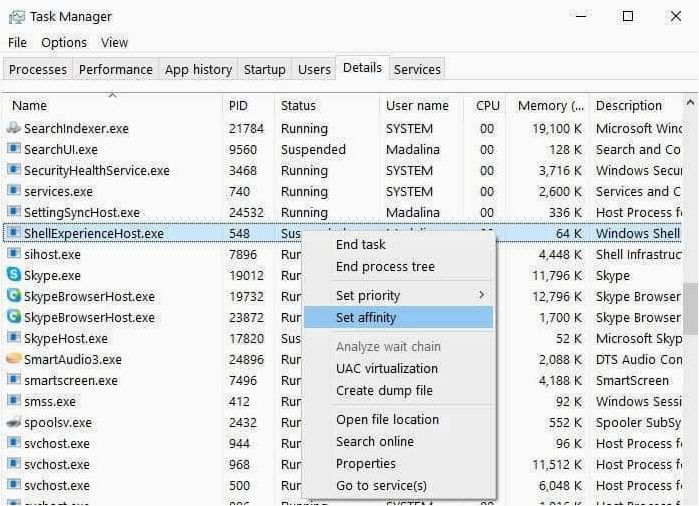Viewport: 699px width, 506px height.
Task: Choose Set affinity in the context menu
Action: pos(399,317)
